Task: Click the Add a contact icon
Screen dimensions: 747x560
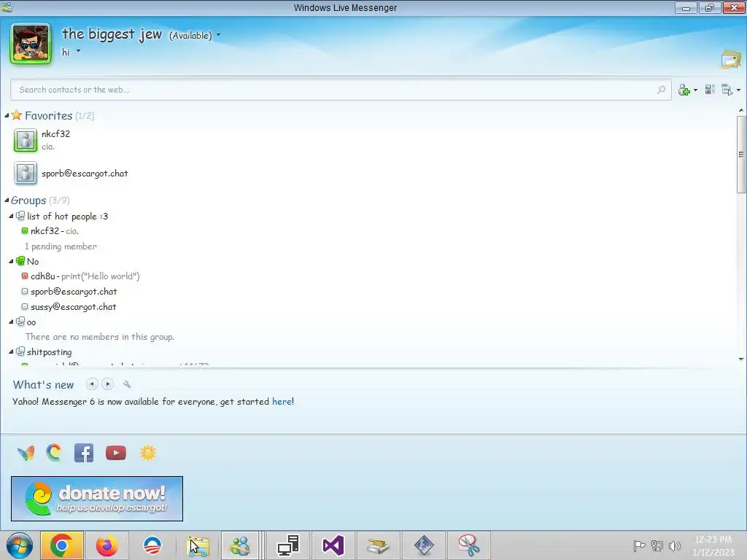Action: click(x=684, y=90)
